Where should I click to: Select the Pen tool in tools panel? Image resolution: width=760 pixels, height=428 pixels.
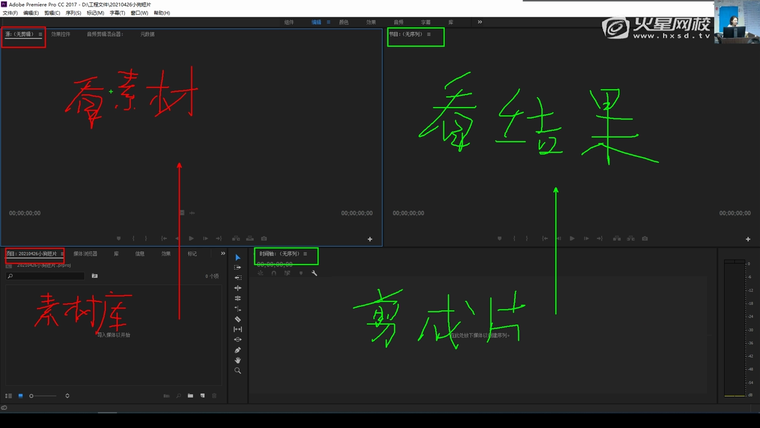point(238,350)
